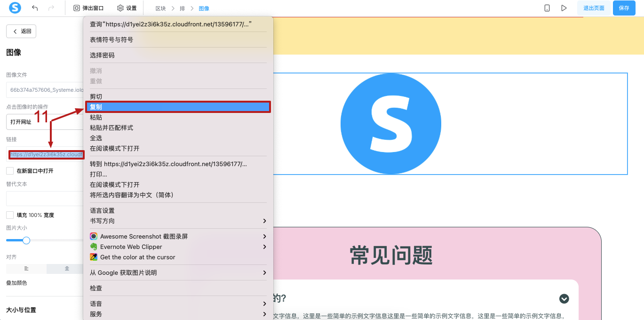Click the blue 保存 button
Screen dimensions: 644x320
click(624, 8)
